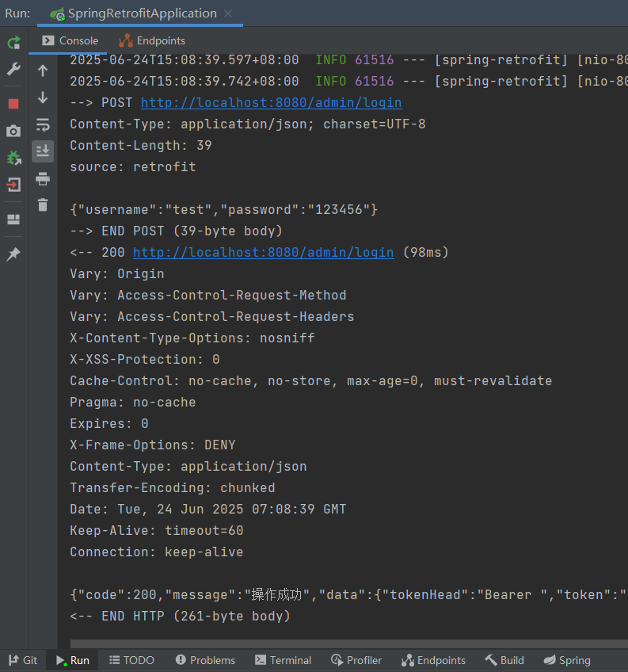This screenshot has width=628, height=672.
Task: Restore the default tool window layout
Action: coord(12,219)
